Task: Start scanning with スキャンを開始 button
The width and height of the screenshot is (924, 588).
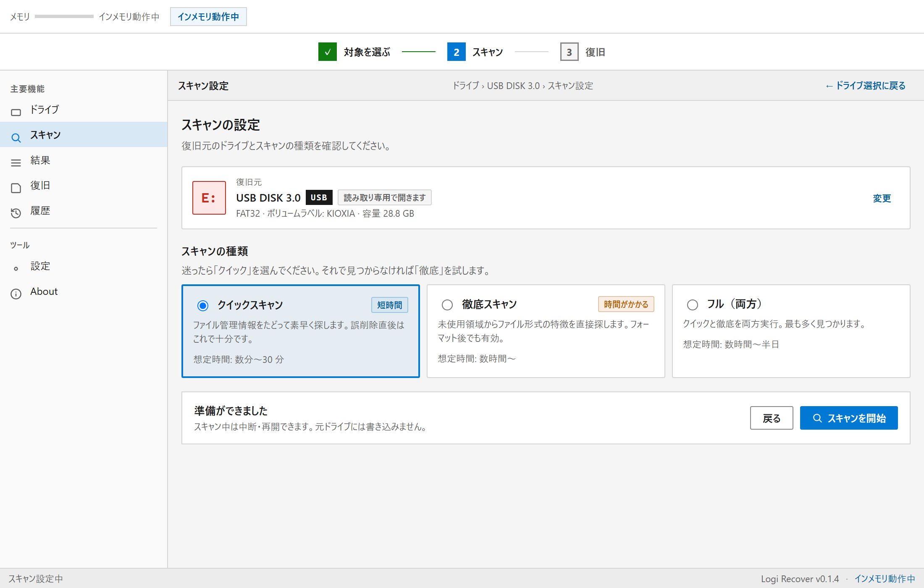Action: [x=849, y=418]
